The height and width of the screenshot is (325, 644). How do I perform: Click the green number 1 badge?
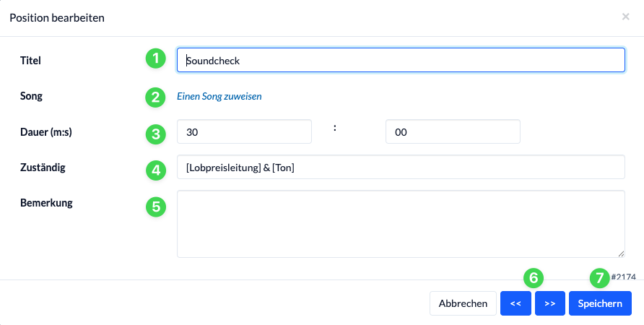156,58
